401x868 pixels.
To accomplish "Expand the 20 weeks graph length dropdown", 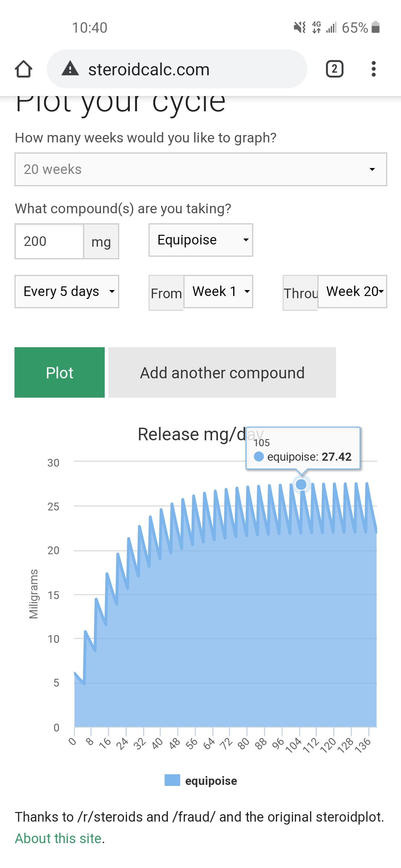I will pyautogui.click(x=201, y=170).
